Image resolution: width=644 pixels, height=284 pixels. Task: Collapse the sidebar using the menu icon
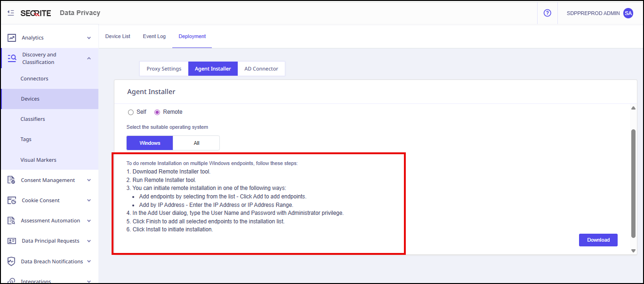(x=11, y=13)
